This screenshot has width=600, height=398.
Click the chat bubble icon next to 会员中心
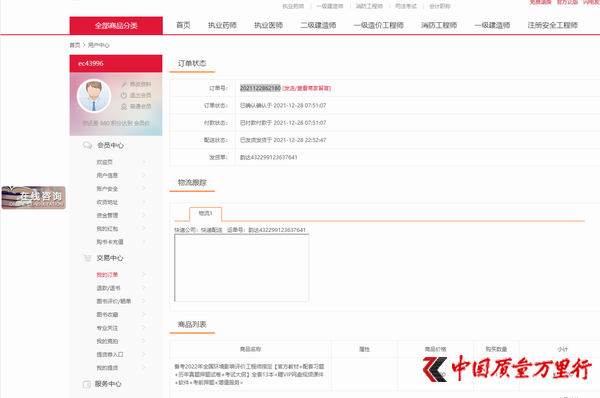point(87,145)
